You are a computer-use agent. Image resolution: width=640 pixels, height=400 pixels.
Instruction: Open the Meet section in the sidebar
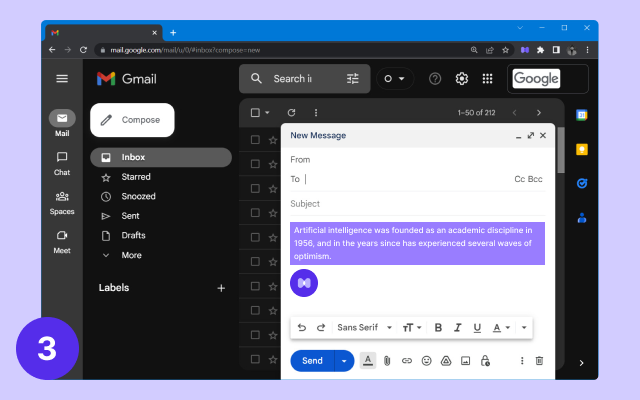62,242
